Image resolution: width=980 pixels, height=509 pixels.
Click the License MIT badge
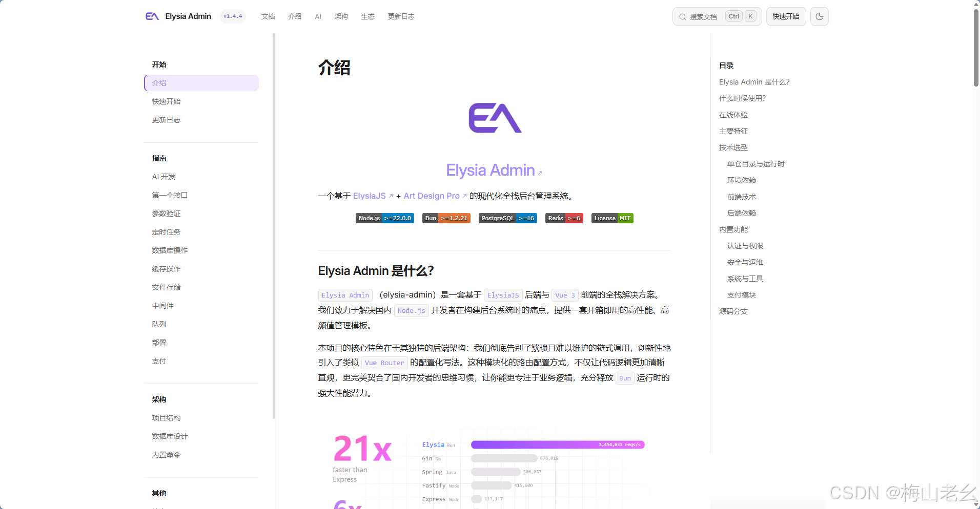(612, 218)
